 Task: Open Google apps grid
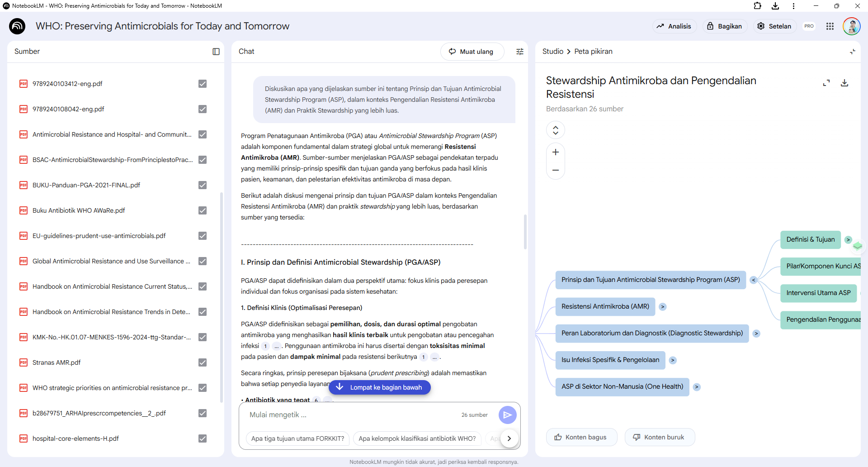pos(830,26)
